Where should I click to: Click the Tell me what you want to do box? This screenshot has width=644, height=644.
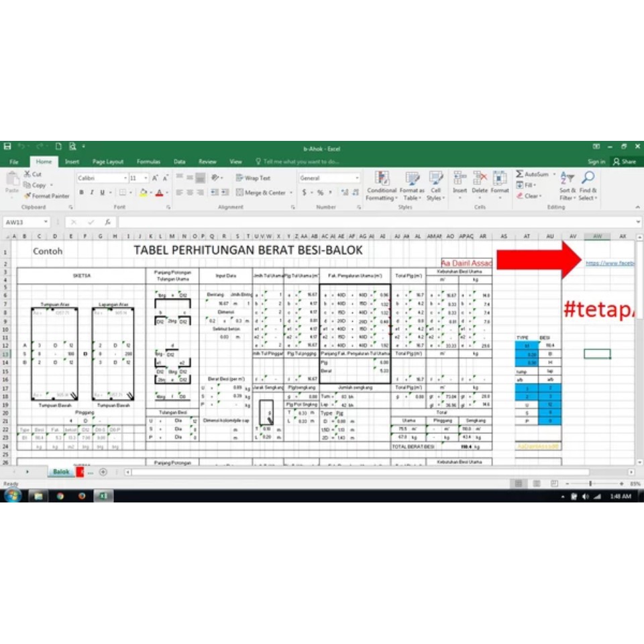pyautogui.click(x=297, y=162)
